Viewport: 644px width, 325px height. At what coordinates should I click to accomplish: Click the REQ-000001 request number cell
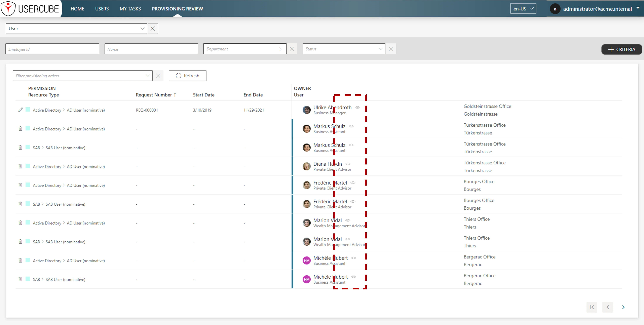[147, 110]
